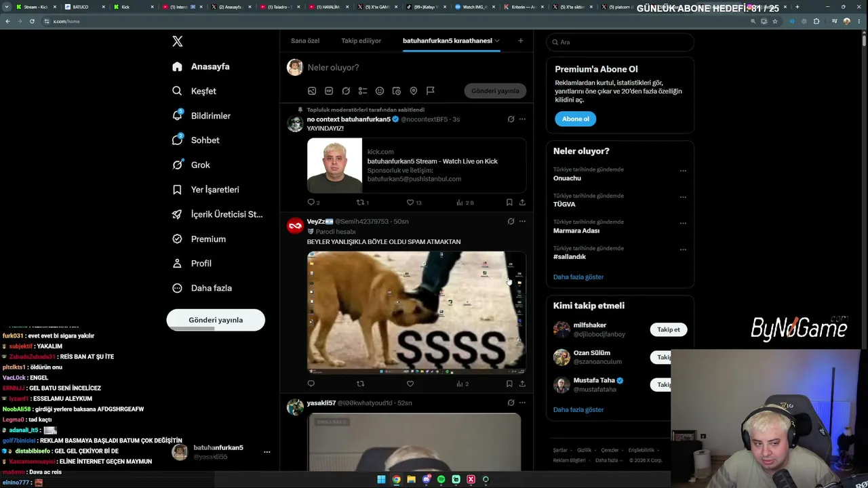Repost the YAYINDAYIZ! post

click(x=361, y=202)
